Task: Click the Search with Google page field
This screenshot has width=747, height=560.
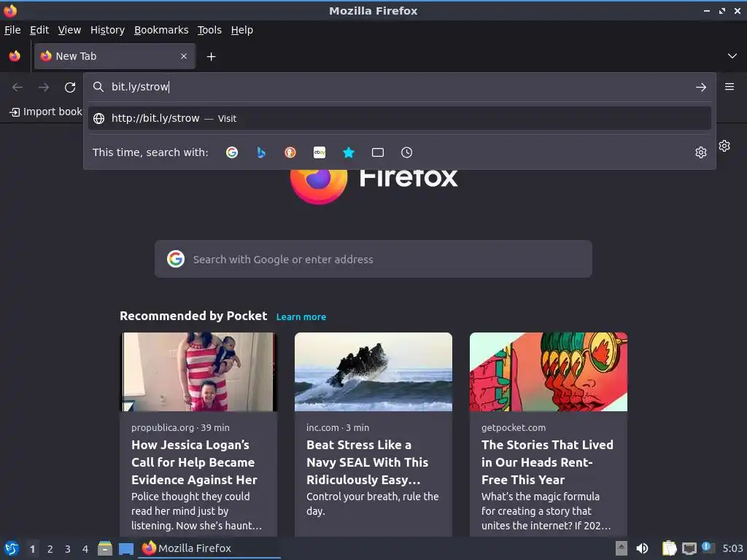Action: [373, 259]
